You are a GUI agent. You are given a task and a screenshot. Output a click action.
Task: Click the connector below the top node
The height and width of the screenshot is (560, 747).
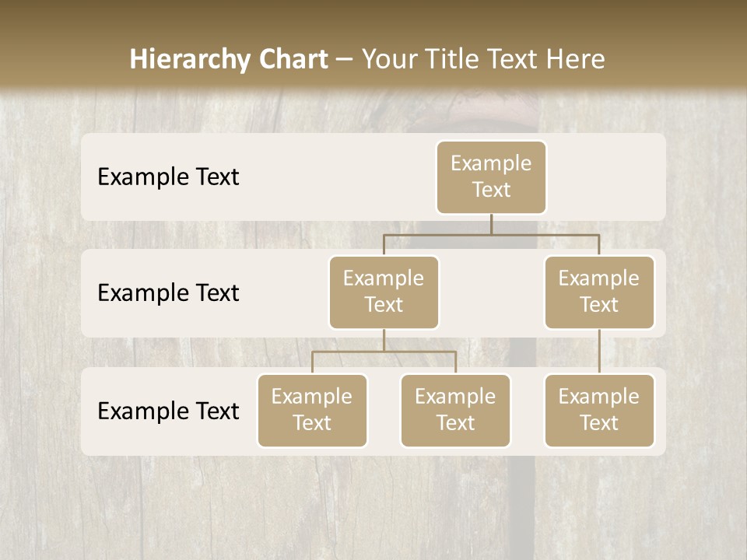(x=491, y=226)
